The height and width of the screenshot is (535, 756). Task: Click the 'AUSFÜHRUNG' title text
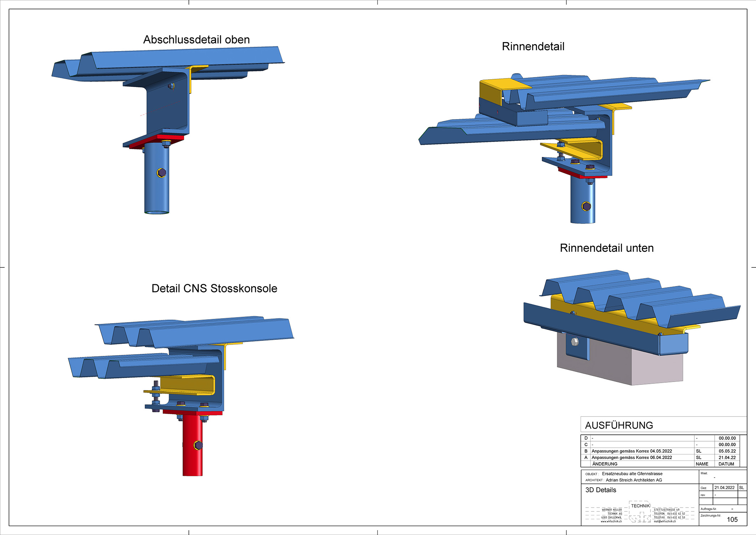(619, 425)
